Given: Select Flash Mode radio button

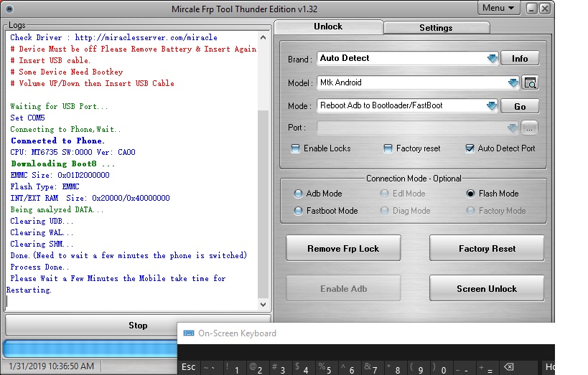Looking at the screenshot, I should tap(470, 194).
